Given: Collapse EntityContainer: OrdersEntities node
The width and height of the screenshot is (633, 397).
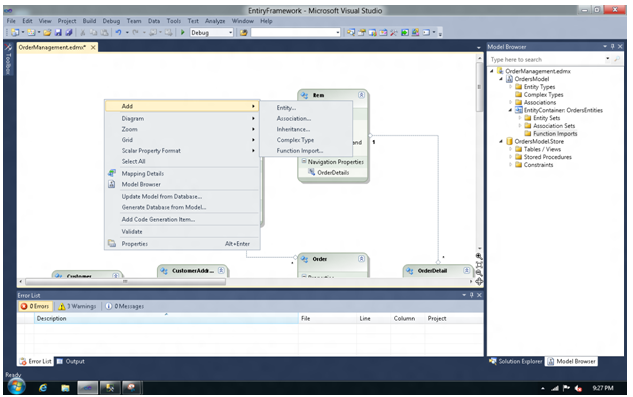Looking at the screenshot, I should click(x=510, y=110).
